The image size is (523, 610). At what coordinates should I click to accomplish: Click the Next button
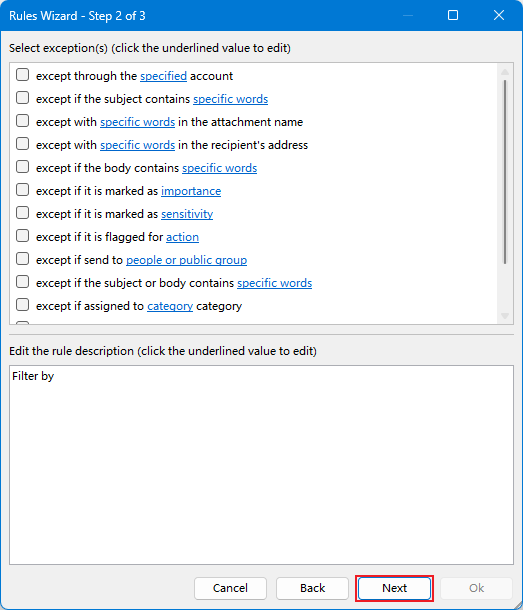[394, 588]
